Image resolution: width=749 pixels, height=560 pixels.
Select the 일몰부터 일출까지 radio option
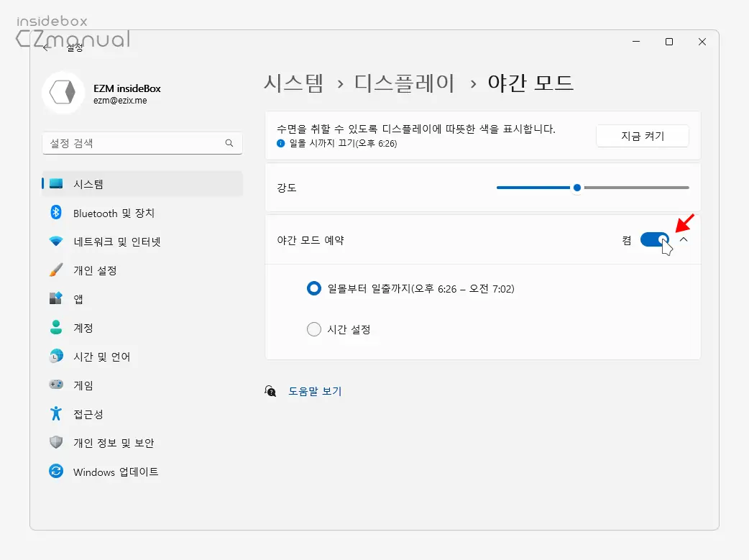(x=313, y=288)
